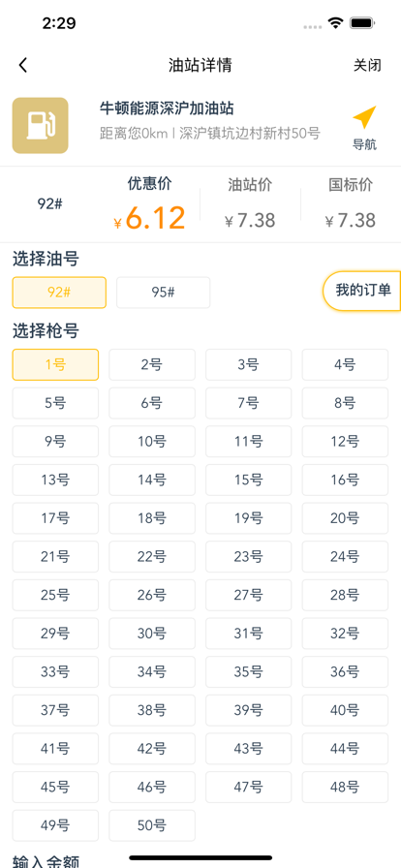Select 92# fuel grade option

[x=59, y=293]
